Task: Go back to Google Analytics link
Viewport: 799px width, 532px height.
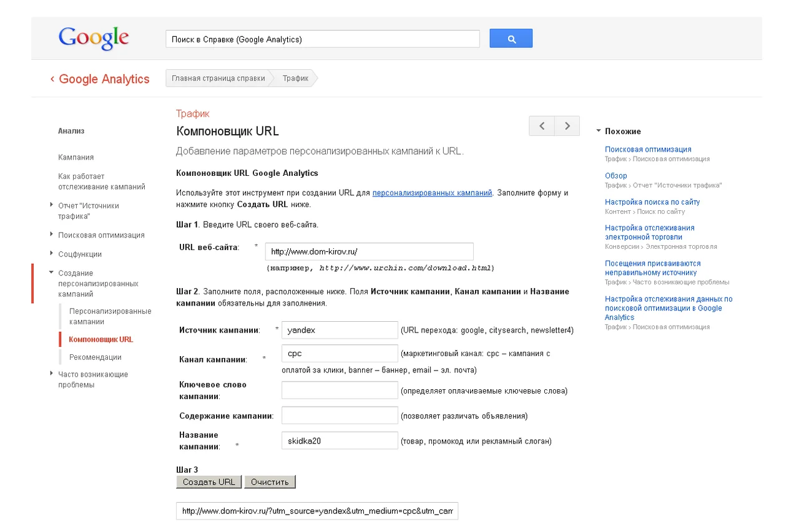Action: [100, 79]
